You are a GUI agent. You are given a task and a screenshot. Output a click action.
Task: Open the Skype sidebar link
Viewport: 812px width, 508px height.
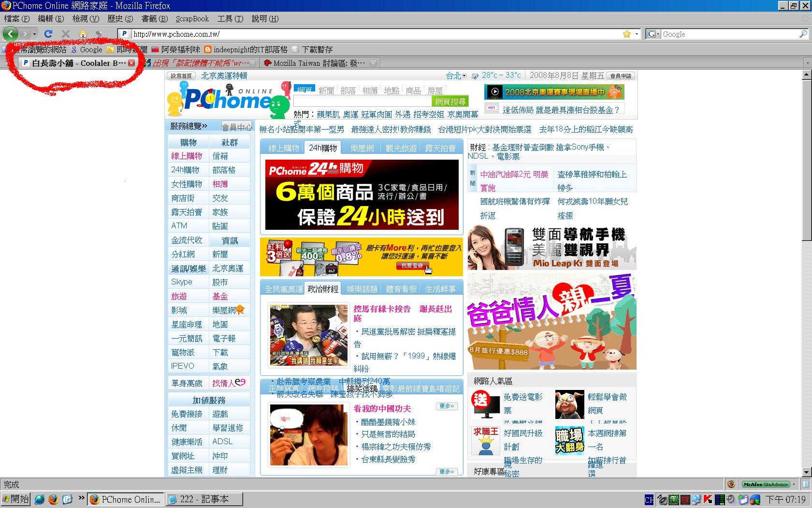(x=182, y=282)
